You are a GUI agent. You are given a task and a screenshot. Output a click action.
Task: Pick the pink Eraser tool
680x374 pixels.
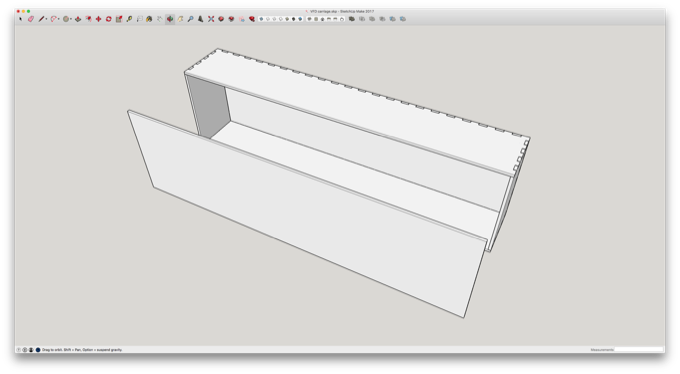(x=30, y=19)
